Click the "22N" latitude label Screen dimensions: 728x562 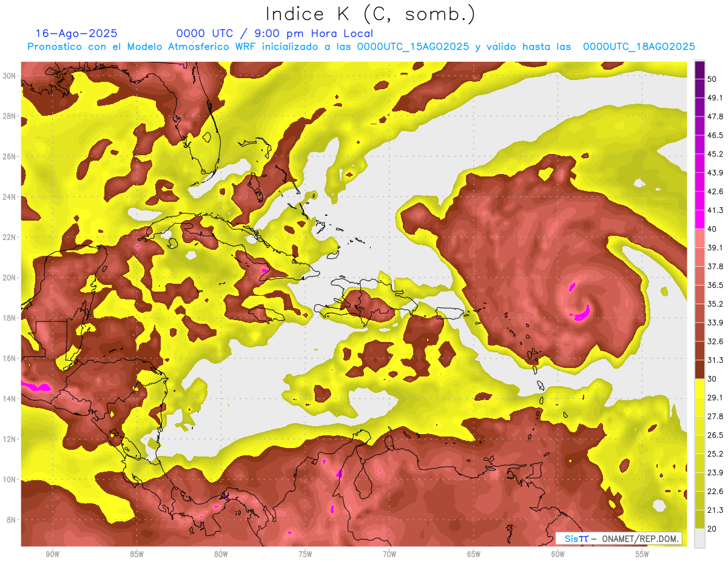10,237
